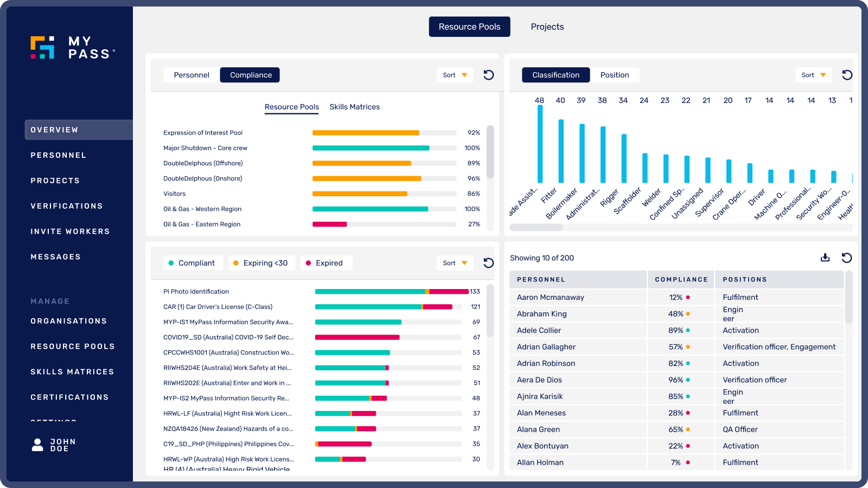868x488 pixels.
Task: Toggle the Expiring <30 legend filter
Action: coord(261,263)
